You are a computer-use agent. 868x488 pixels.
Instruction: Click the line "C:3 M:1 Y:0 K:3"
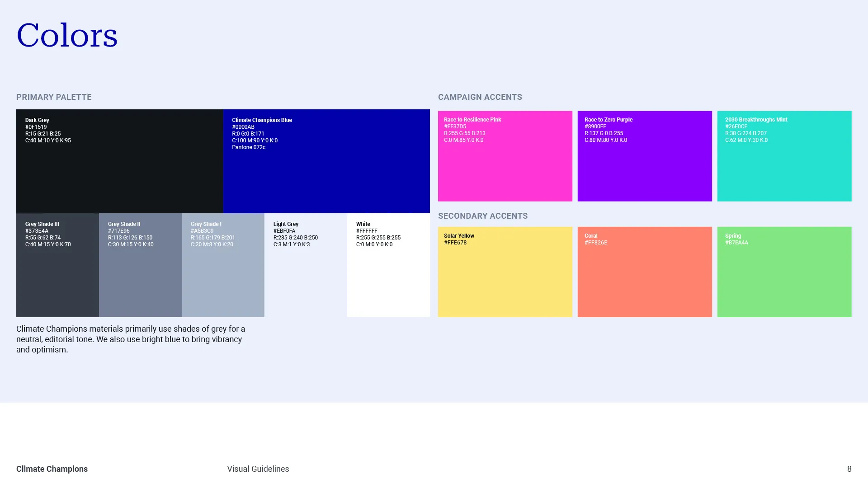(x=292, y=244)
